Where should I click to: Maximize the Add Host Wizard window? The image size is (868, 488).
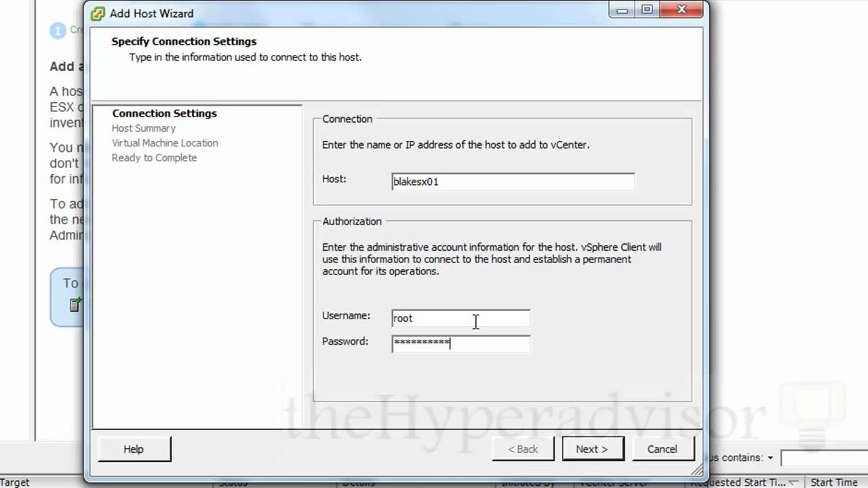(648, 9)
